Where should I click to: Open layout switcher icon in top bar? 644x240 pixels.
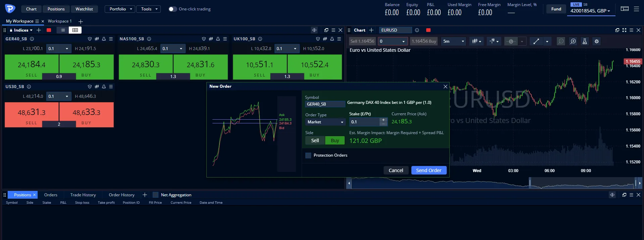tap(625, 9)
